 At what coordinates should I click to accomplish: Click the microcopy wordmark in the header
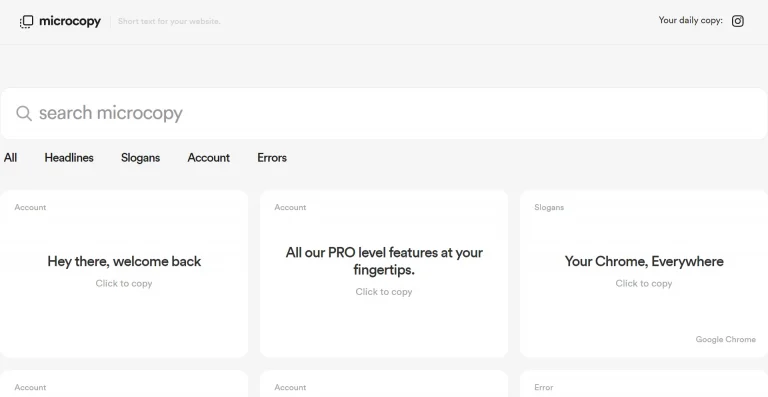pos(70,22)
